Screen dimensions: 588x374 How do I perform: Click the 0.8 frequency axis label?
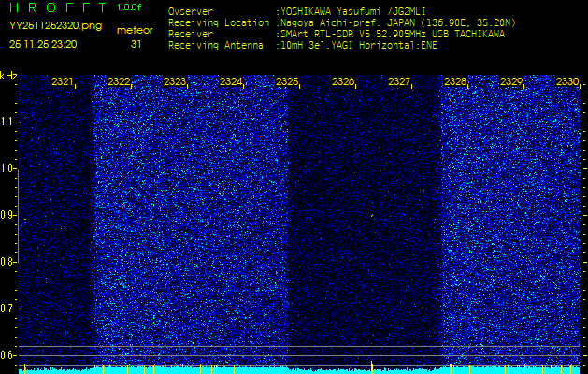[7, 262]
